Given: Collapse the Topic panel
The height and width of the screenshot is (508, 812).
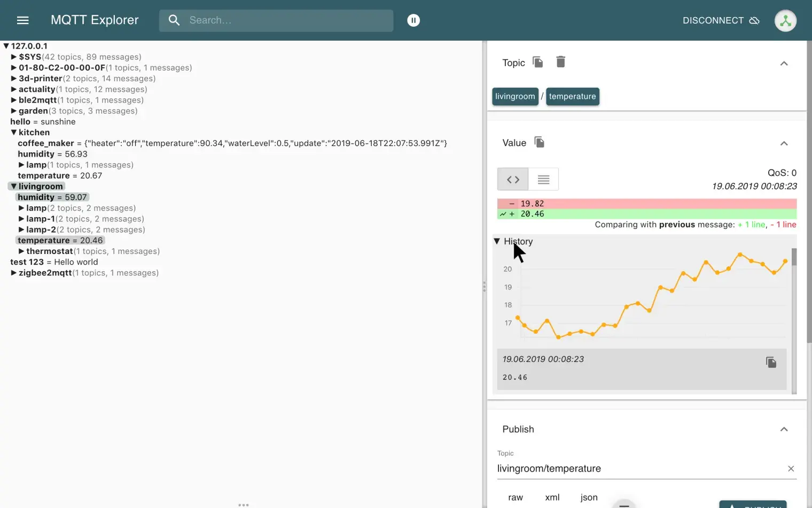Looking at the screenshot, I should 784,63.
